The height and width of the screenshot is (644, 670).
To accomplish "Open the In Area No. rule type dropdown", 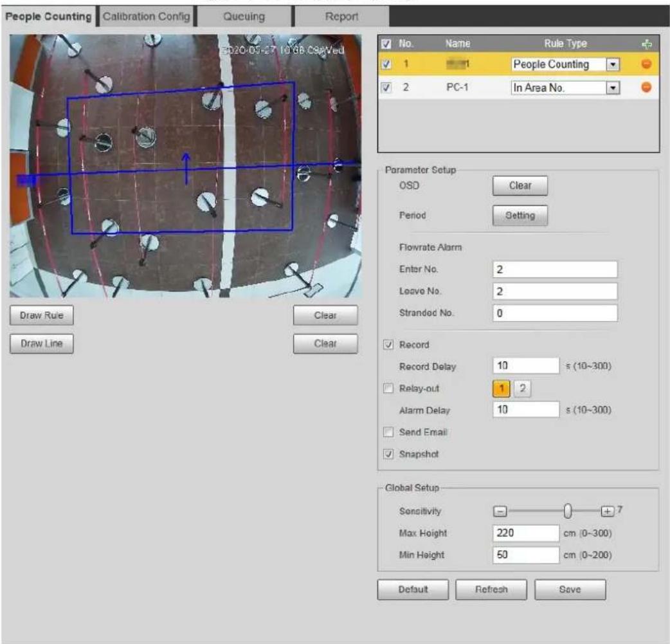I will [x=613, y=87].
